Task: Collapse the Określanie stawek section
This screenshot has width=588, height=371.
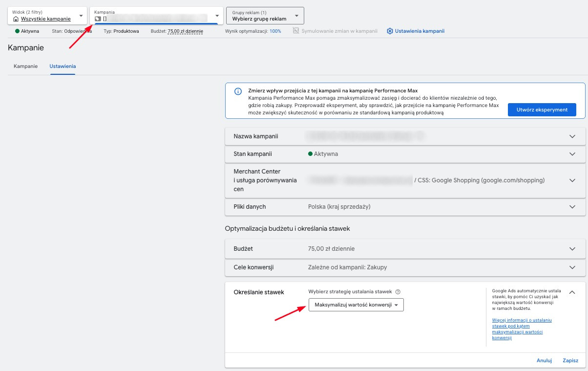Action: [x=572, y=292]
